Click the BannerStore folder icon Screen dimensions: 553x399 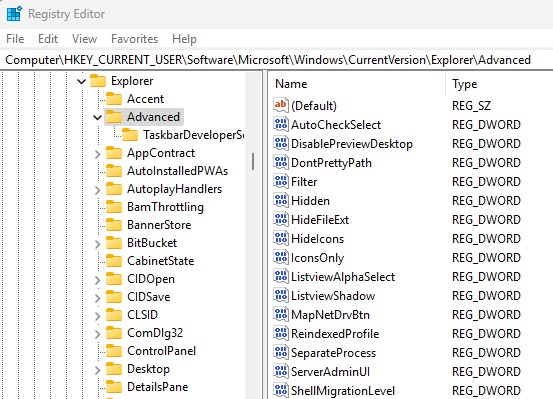click(114, 225)
